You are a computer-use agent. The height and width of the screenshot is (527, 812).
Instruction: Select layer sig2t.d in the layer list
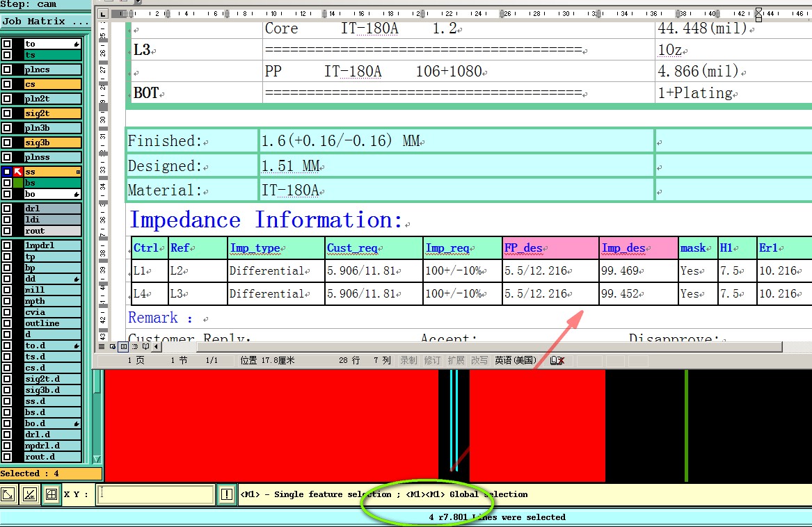(52, 379)
